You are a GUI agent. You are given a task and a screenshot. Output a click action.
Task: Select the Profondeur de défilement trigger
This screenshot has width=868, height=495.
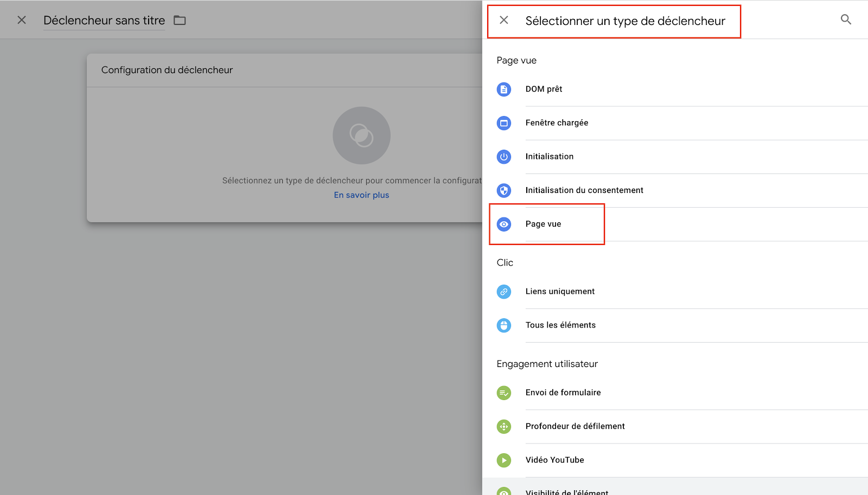pos(675,427)
